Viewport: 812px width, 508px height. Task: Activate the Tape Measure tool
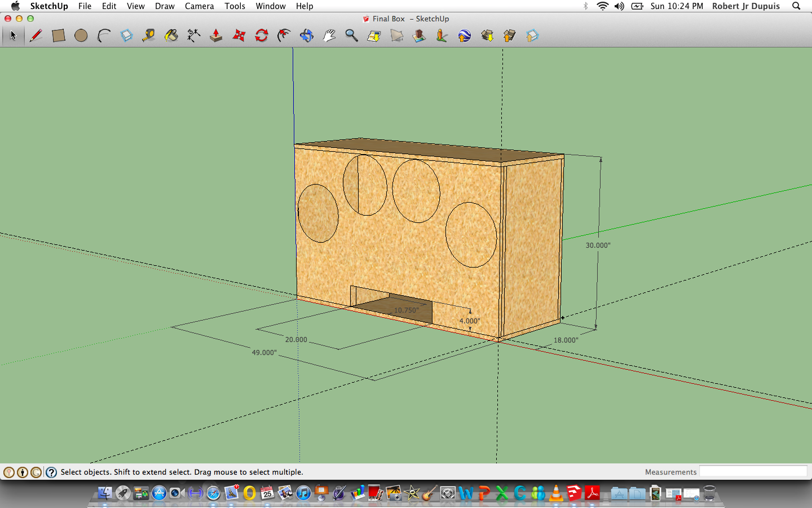click(149, 36)
